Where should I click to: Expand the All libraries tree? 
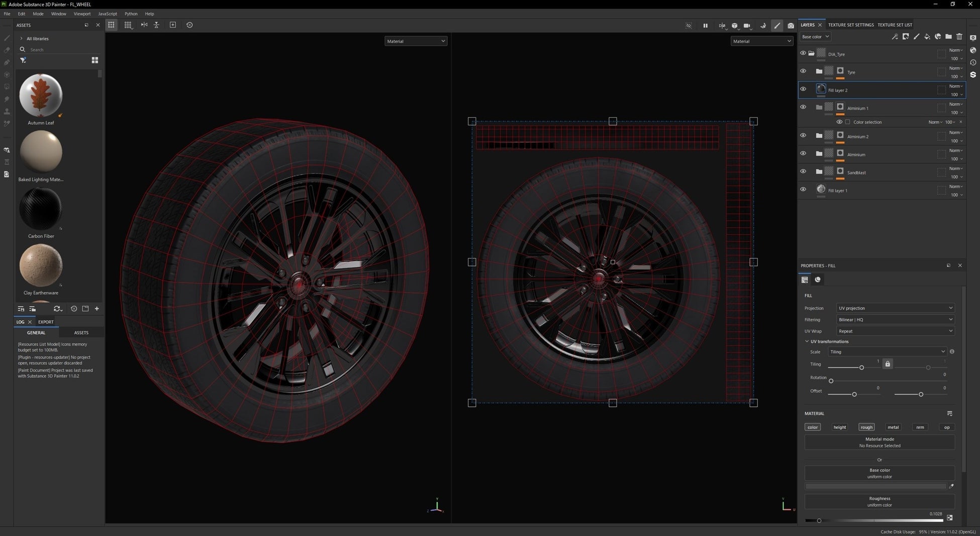pyautogui.click(x=21, y=39)
